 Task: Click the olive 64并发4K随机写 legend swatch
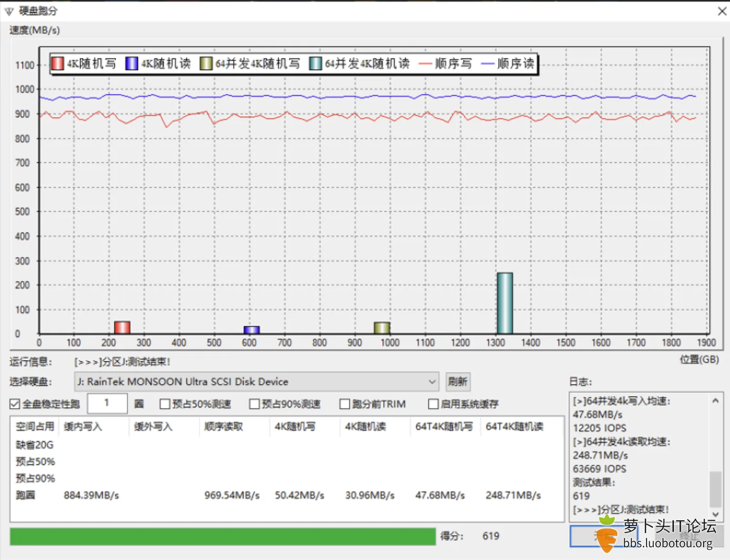pos(206,63)
